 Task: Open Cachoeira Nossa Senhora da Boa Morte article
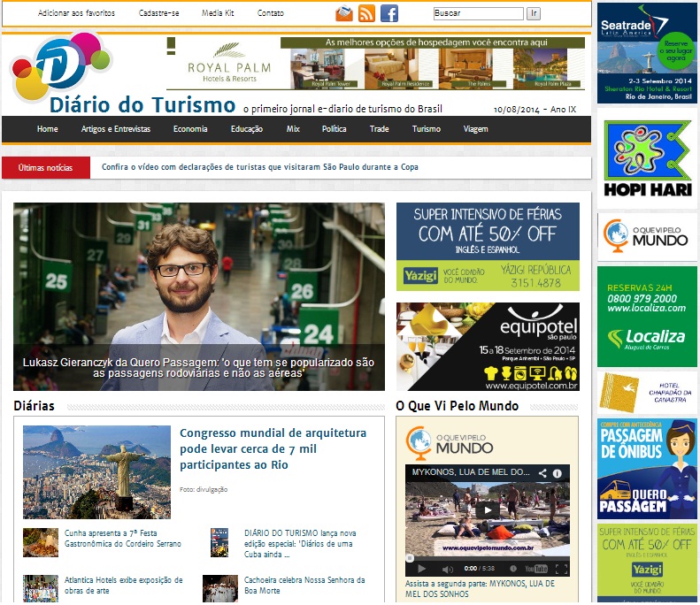coord(304,586)
